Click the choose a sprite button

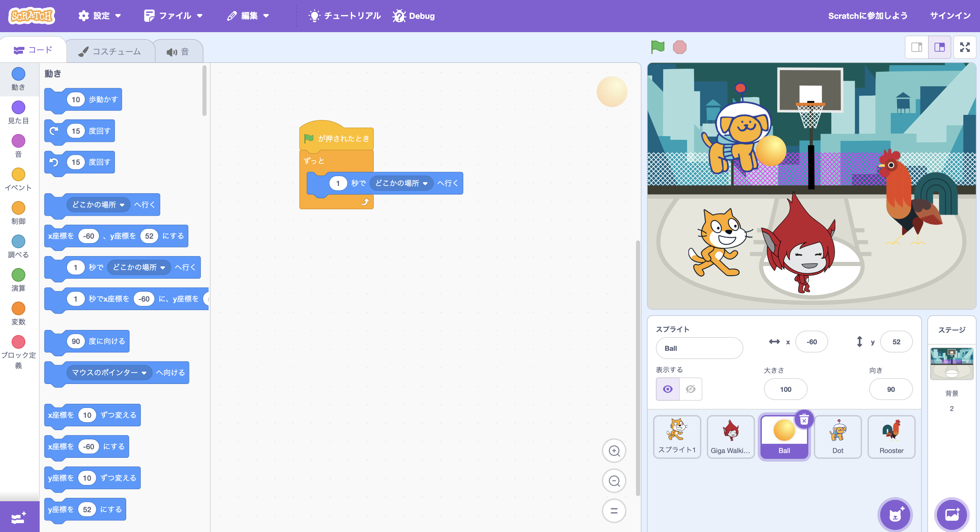[x=895, y=515]
